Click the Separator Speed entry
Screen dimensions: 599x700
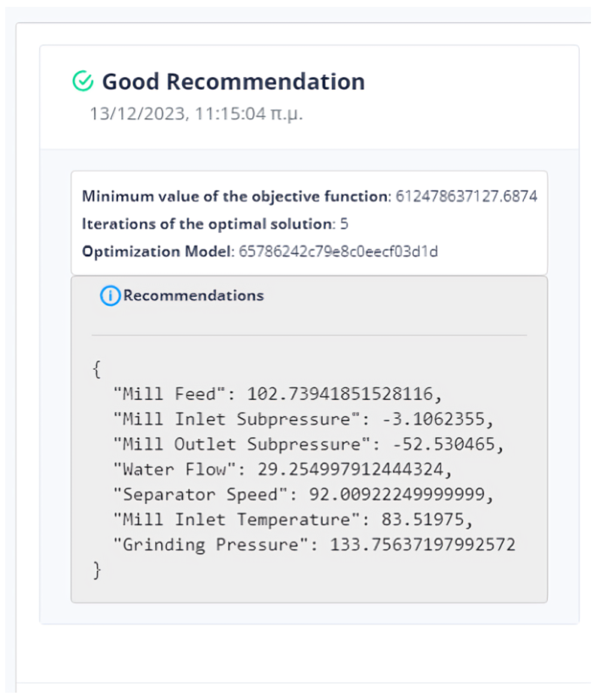303,495
